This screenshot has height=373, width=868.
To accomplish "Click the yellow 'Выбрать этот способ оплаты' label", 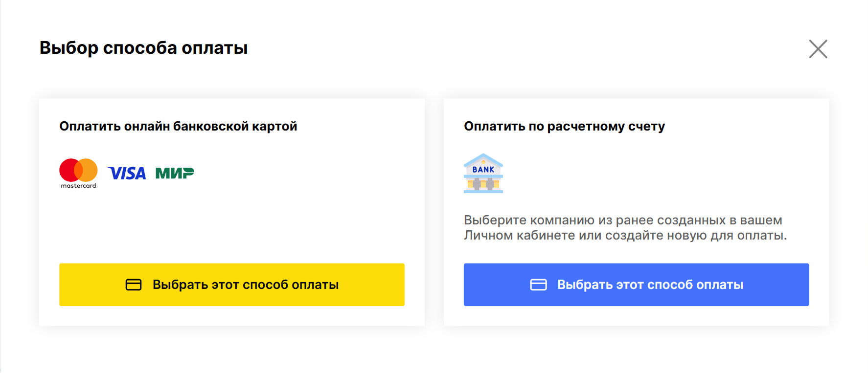I will [x=245, y=285].
